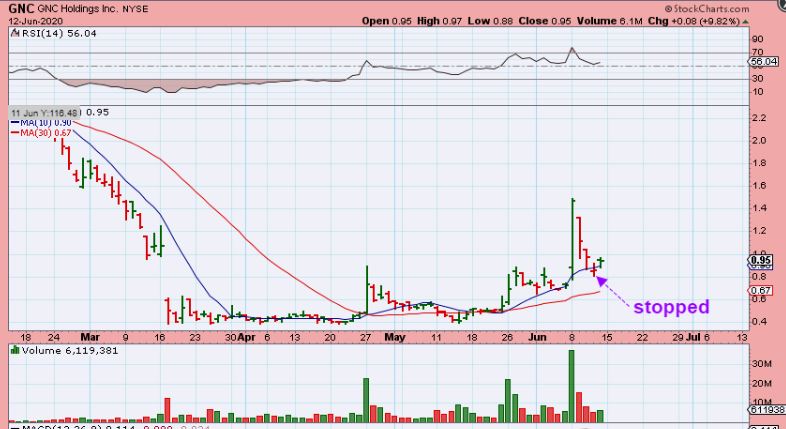
Task: Click the 27 date label on the axis
Action: 365,337
